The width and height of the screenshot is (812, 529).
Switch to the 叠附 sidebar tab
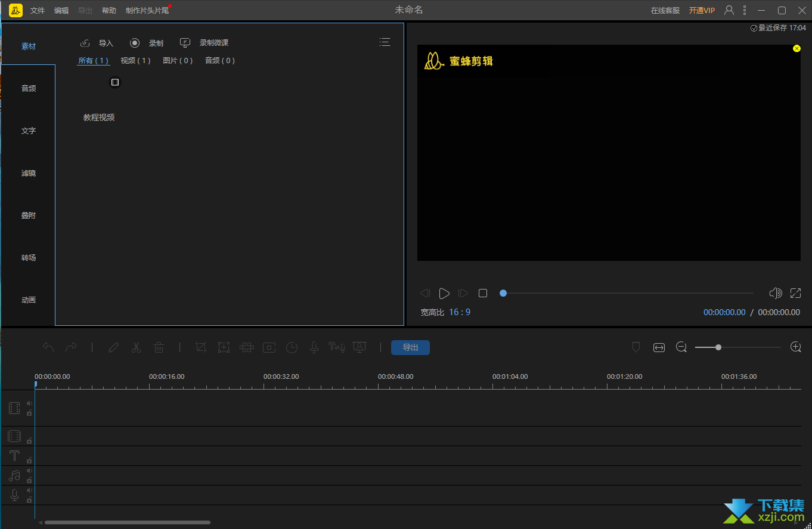29,215
